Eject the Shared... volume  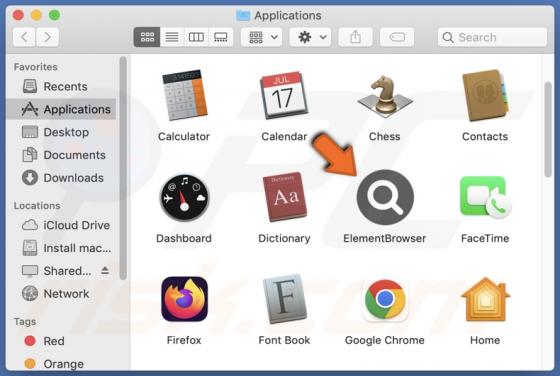click(105, 271)
